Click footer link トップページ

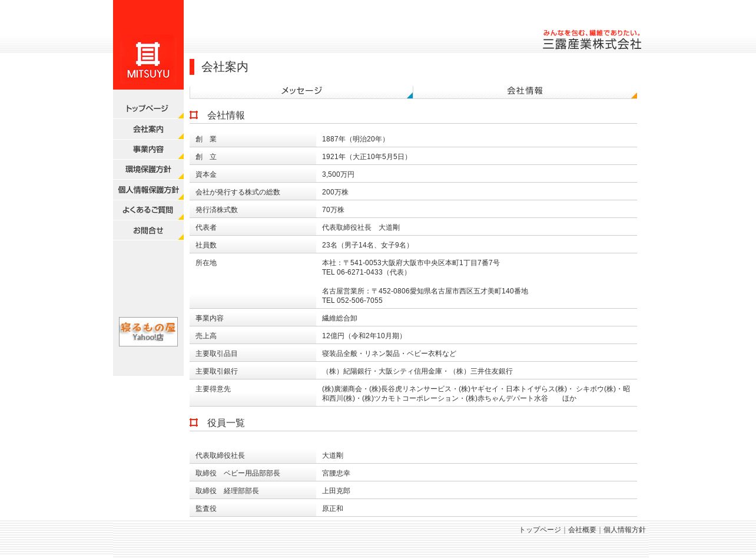540,530
